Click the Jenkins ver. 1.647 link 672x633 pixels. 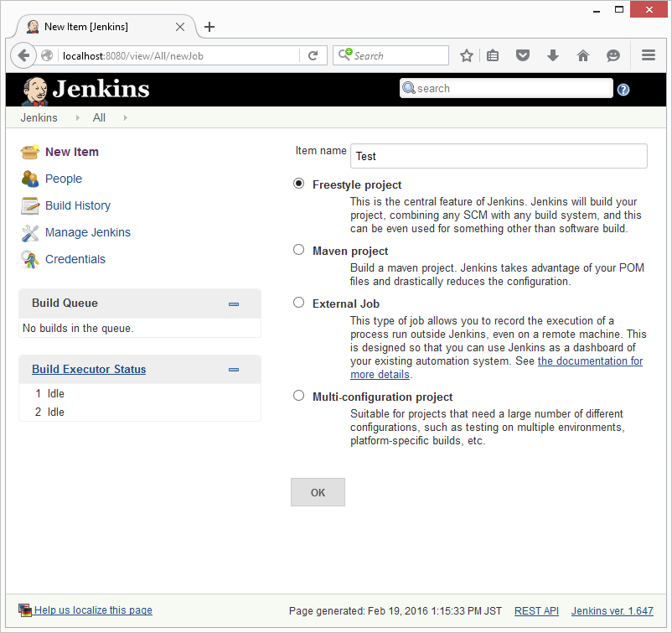(612, 611)
